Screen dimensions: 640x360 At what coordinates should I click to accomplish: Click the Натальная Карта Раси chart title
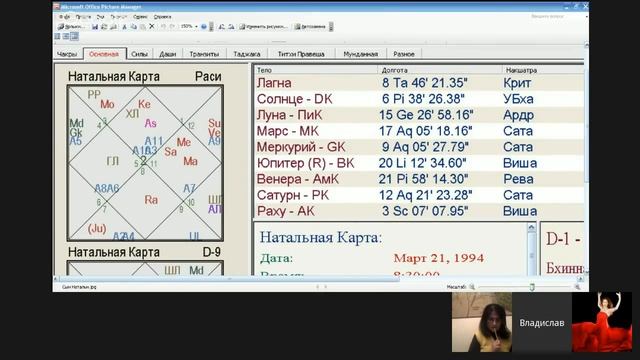[145, 76]
